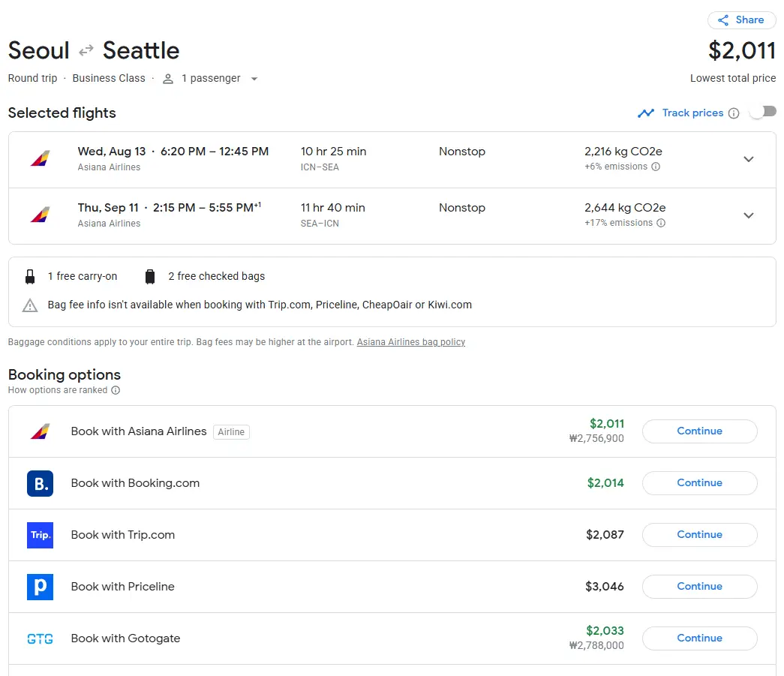This screenshot has width=784, height=676.
Task: Click '11 hr 40 min' flight duration
Action: pyautogui.click(x=333, y=208)
